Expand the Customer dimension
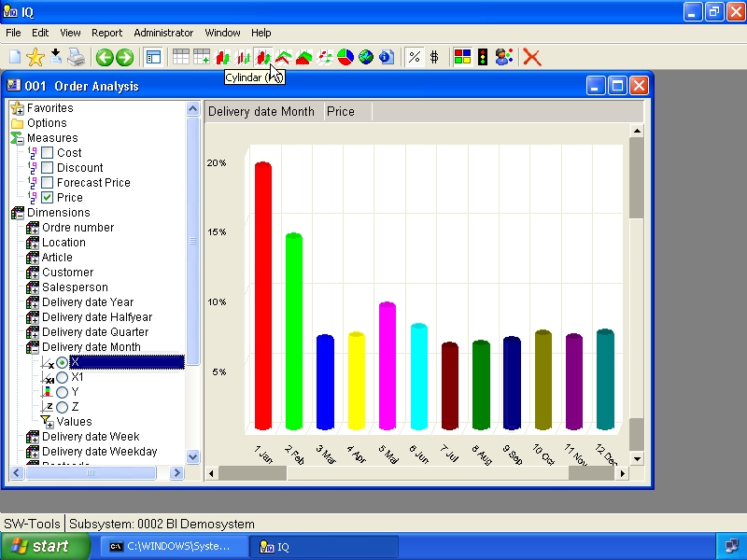The height and width of the screenshot is (560, 747). (35, 275)
